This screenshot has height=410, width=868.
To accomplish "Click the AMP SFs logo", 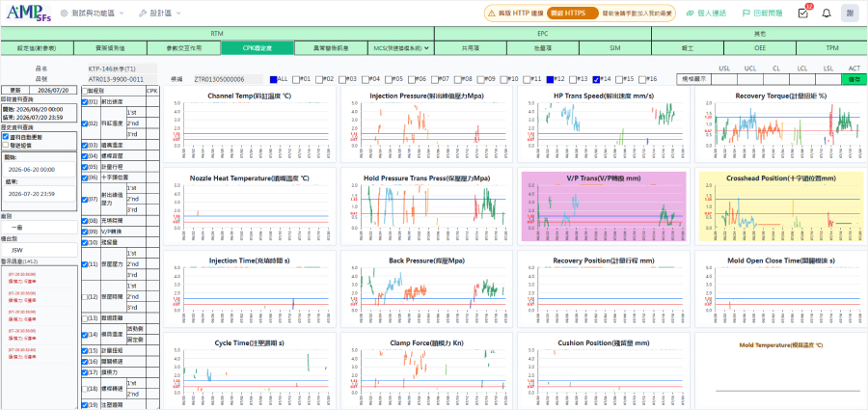I will pos(29,13).
